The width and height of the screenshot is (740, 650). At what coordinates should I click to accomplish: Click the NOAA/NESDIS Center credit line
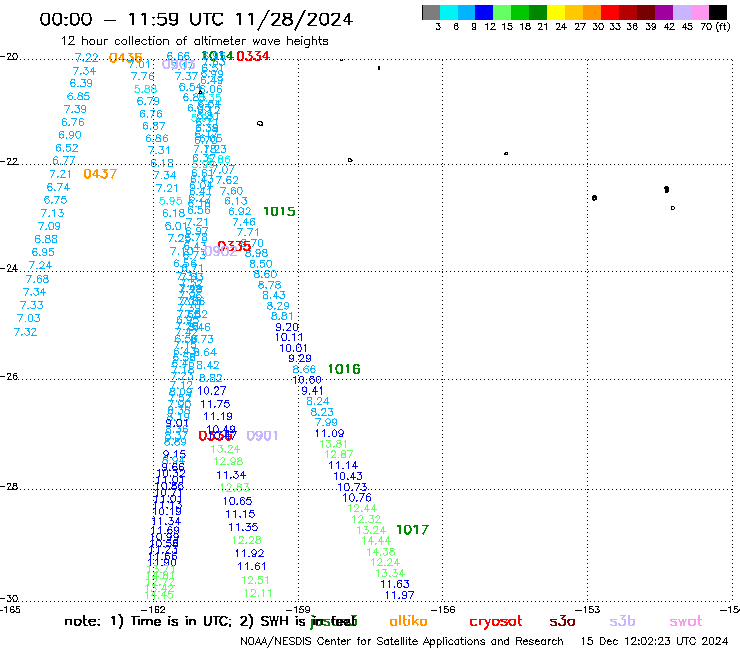(402, 642)
